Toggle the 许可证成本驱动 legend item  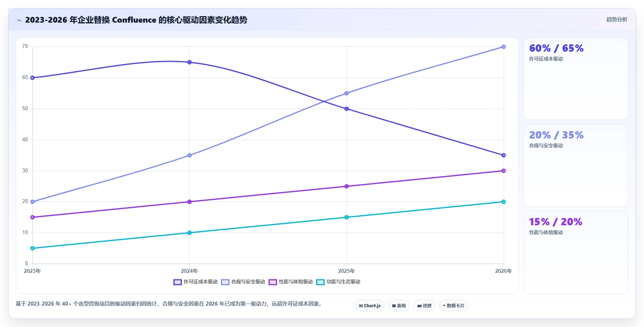pos(196,282)
